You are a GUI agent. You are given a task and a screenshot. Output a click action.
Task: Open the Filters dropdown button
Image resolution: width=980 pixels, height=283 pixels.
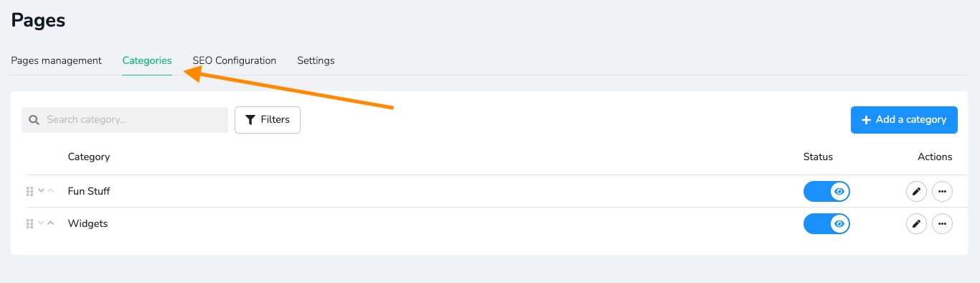coord(268,120)
